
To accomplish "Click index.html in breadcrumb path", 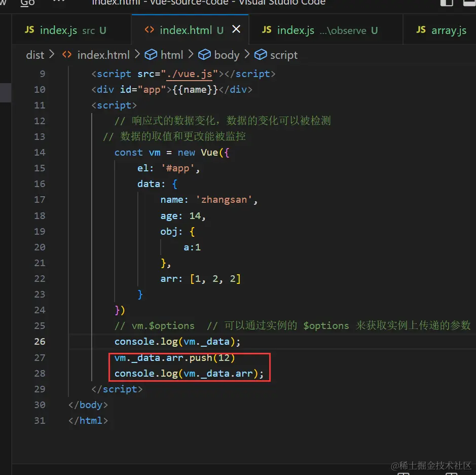I will tap(103, 55).
